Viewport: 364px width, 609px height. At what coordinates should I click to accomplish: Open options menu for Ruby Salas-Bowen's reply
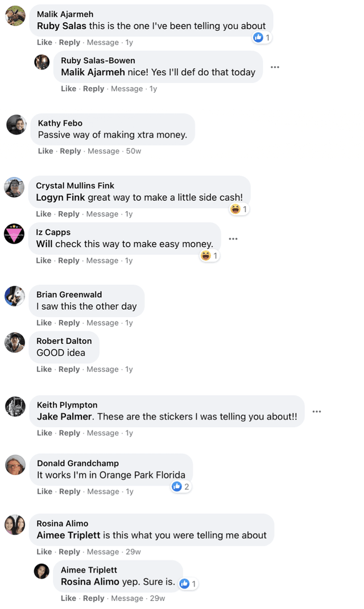point(275,67)
